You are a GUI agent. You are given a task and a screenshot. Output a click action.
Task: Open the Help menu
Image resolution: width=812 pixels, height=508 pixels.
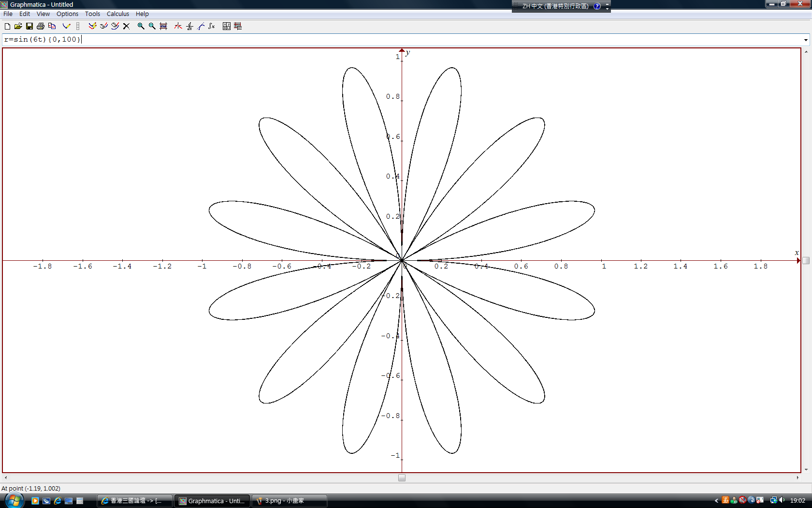[142, 14]
